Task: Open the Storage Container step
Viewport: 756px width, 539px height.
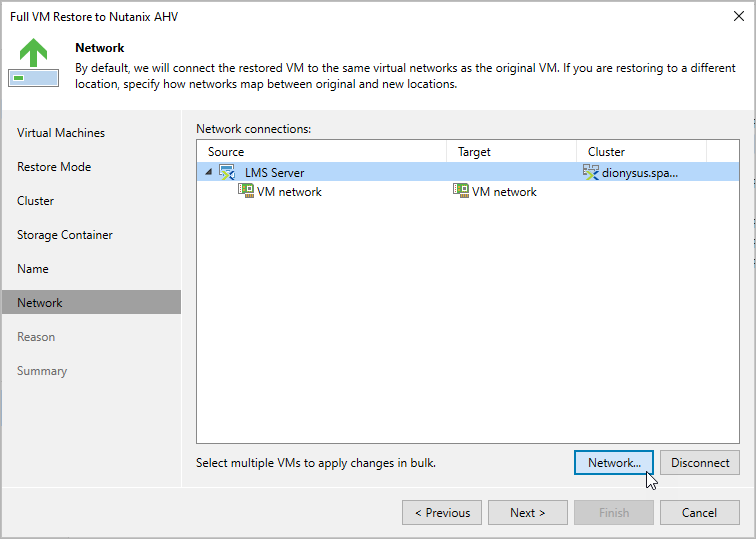Action: coord(65,235)
